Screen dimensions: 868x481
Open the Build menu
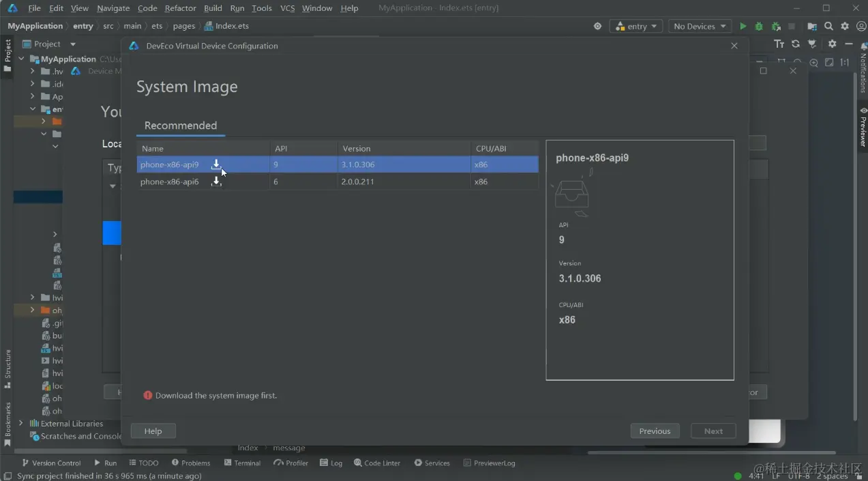pyautogui.click(x=213, y=8)
